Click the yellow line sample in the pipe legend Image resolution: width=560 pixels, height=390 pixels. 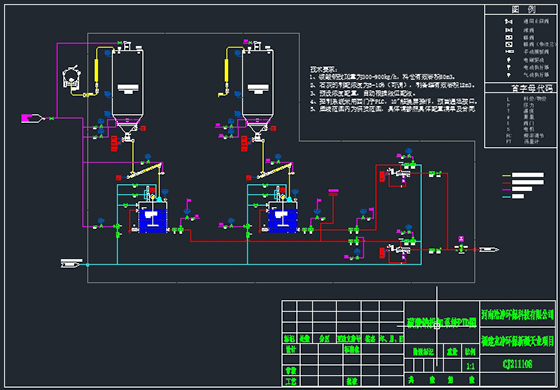(506, 175)
